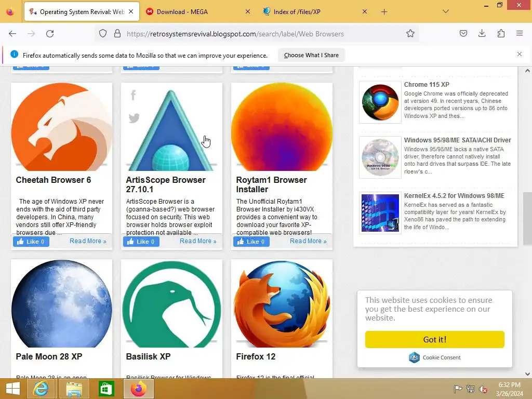Open File Explorer from taskbar
The image size is (532, 399).
point(74,389)
